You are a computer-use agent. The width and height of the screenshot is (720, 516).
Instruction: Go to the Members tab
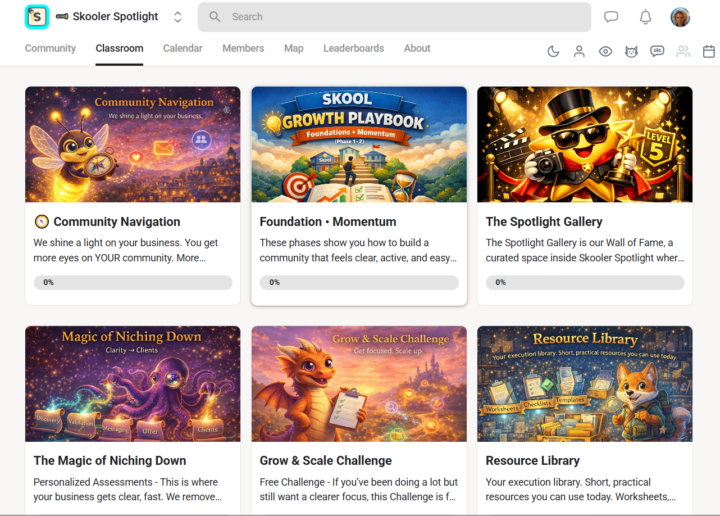(243, 48)
